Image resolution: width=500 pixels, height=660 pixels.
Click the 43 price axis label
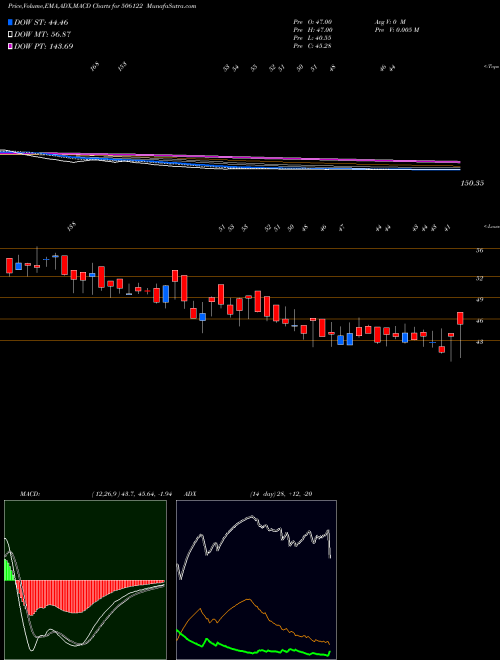(x=479, y=342)
